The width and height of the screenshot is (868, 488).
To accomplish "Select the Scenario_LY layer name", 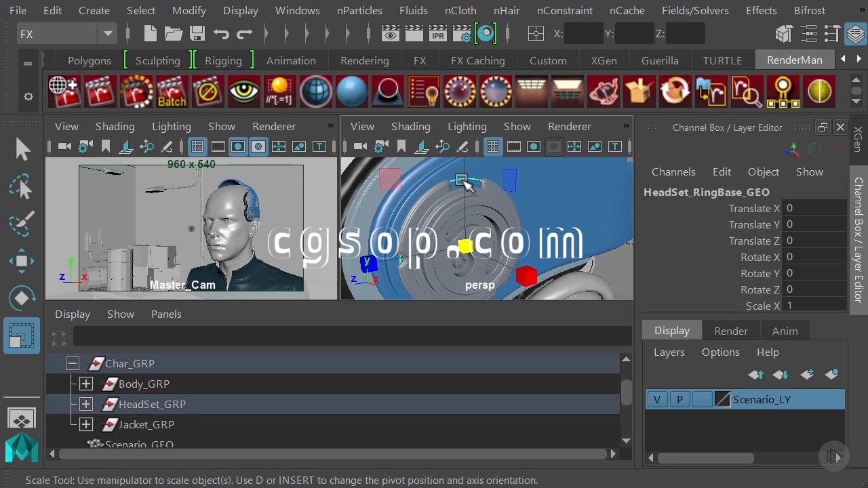I will [762, 400].
